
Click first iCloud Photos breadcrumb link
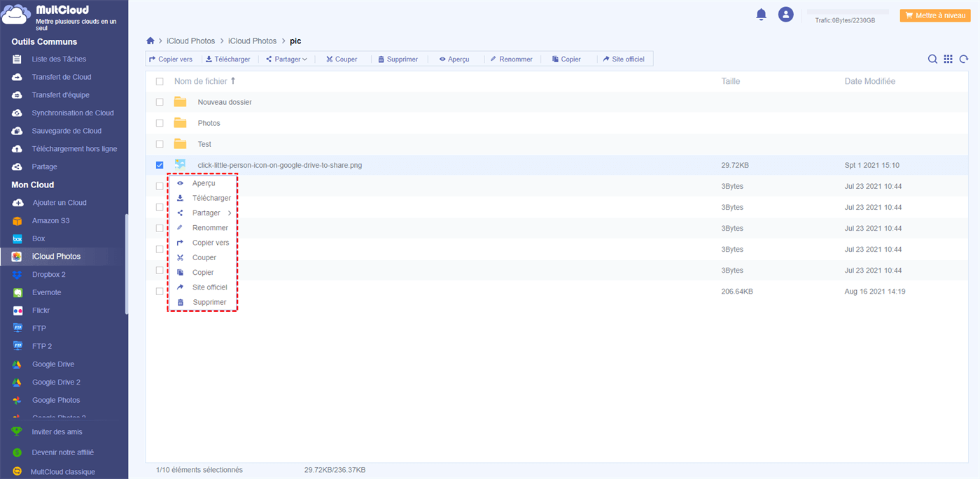coord(190,41)
